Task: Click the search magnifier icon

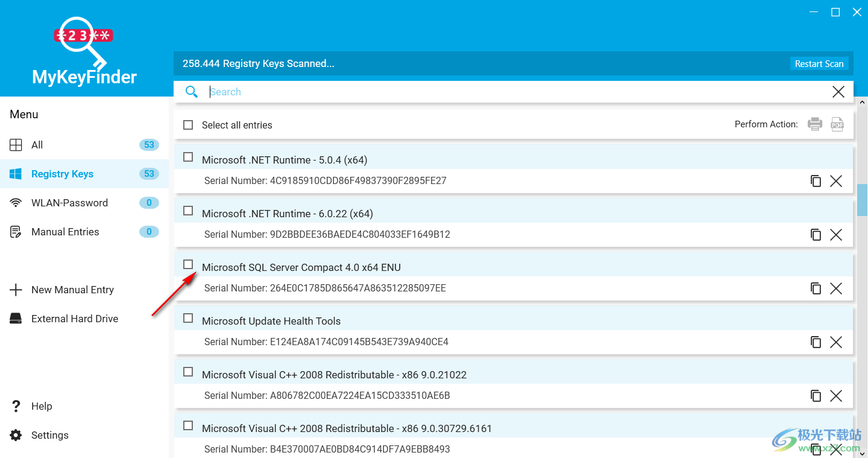Action: click(192, 92)
